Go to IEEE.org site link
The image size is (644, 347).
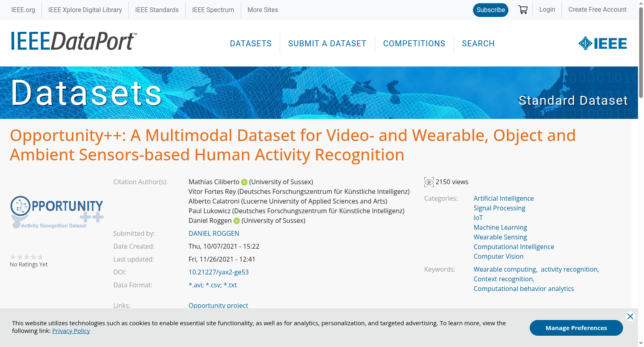23,10
